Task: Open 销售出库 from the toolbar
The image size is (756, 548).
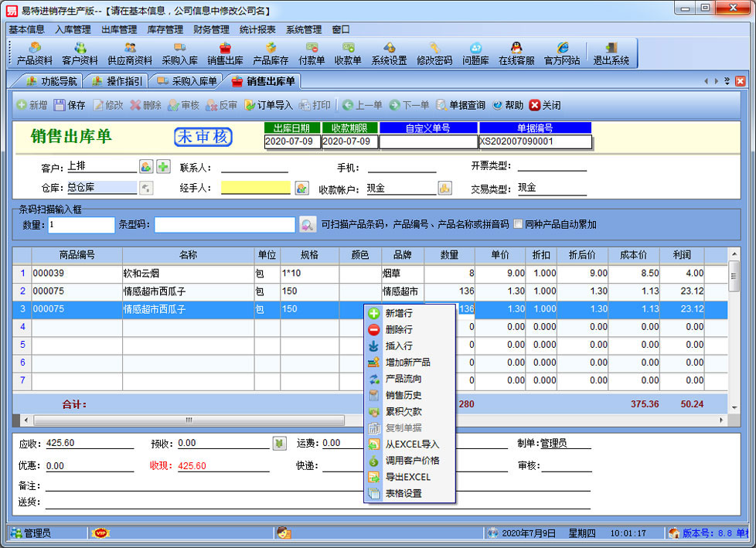Action: tap(225, 53)
